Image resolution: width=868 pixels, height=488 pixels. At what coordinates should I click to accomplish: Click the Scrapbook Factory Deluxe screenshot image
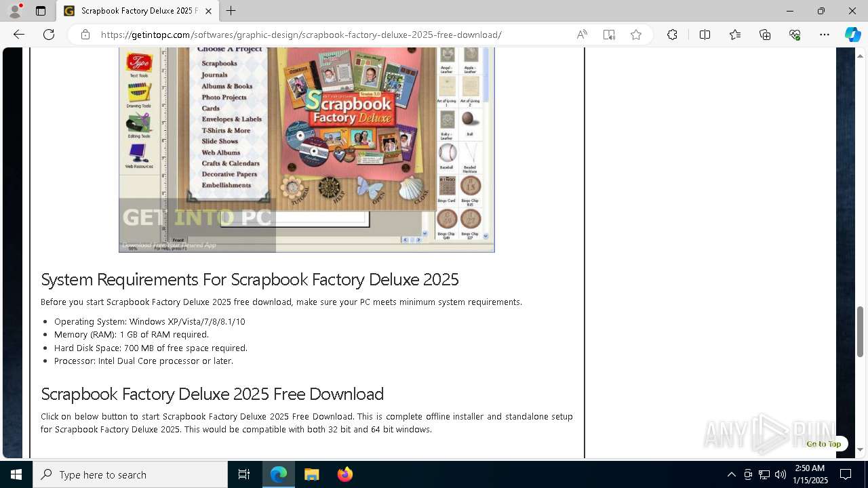pos(307,150)
